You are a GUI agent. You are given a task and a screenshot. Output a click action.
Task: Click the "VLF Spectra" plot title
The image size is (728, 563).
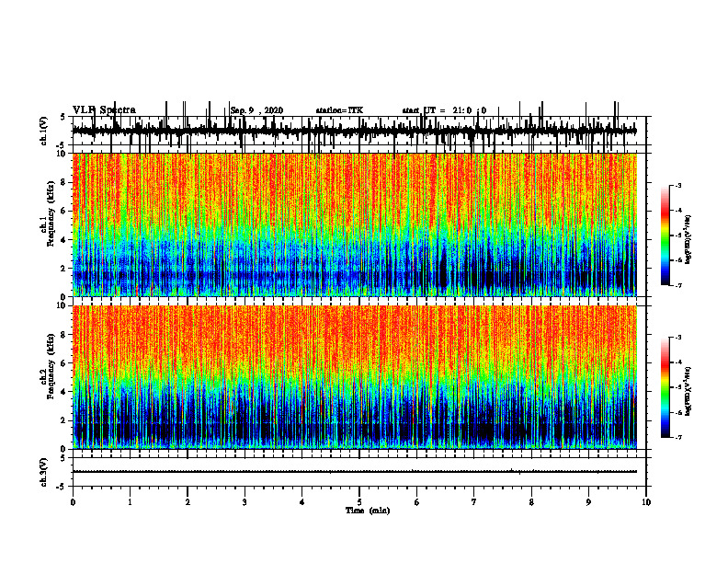[104, 110]
